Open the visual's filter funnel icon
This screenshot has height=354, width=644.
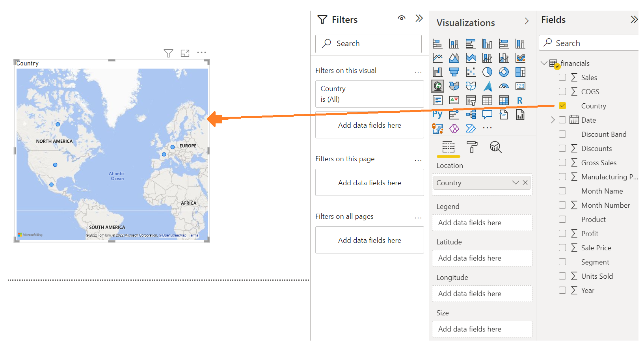point(168,53)
